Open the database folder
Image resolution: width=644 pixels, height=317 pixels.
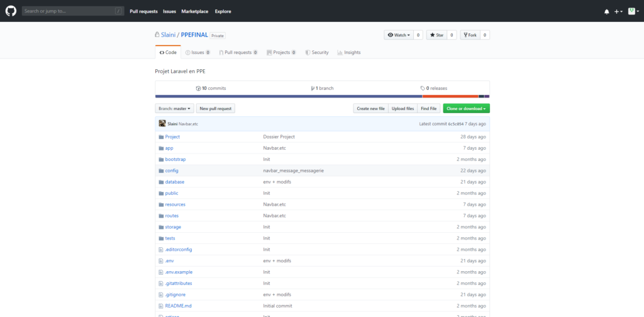pos(175,182)
